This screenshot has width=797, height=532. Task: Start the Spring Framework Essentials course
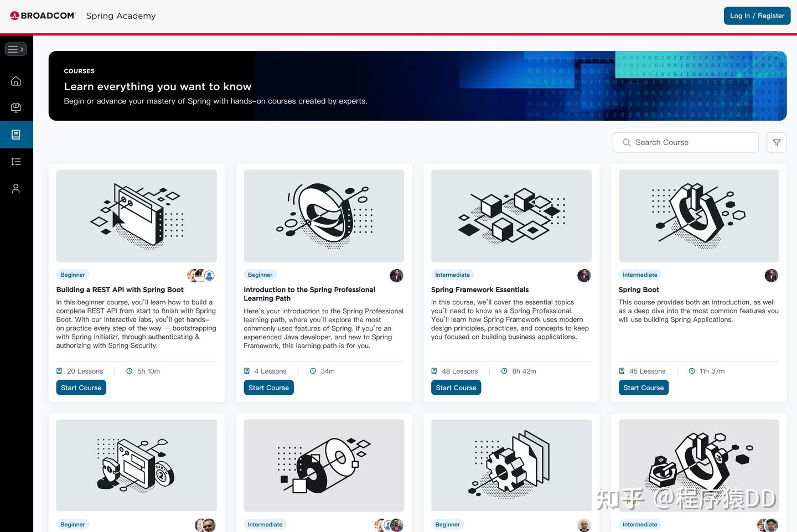click(456, 388)
